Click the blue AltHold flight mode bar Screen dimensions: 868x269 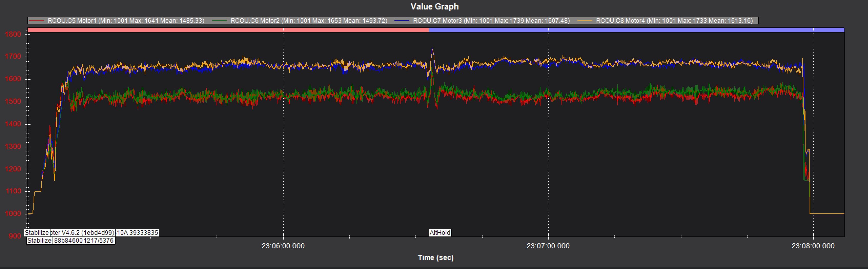click(636, 30)
